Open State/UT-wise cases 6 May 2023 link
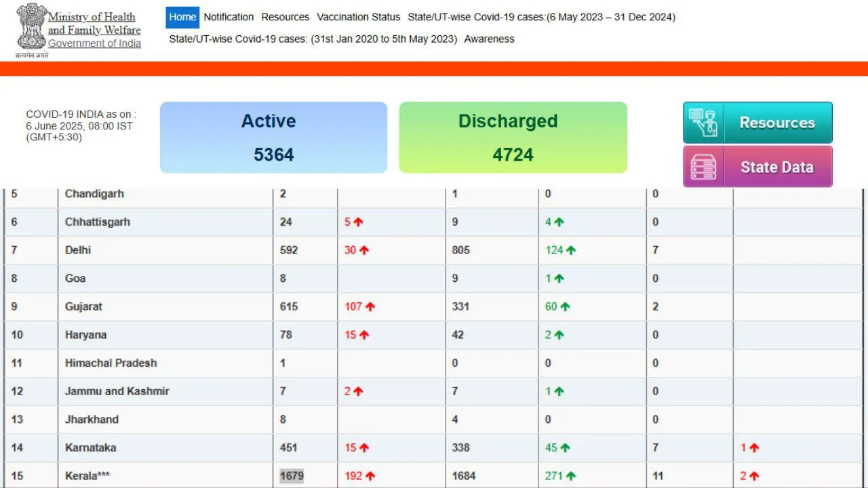This screenshot has height=488, width=868. (541, 17)
